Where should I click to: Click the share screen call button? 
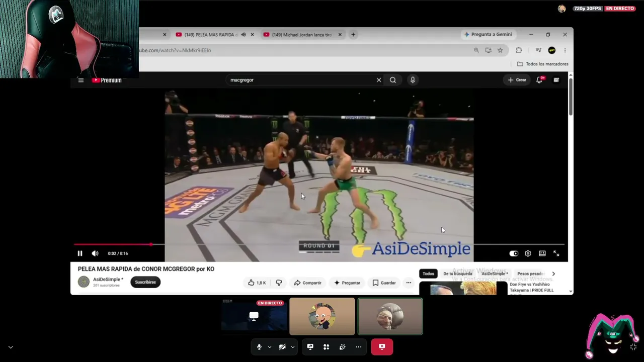coord(310,347)
